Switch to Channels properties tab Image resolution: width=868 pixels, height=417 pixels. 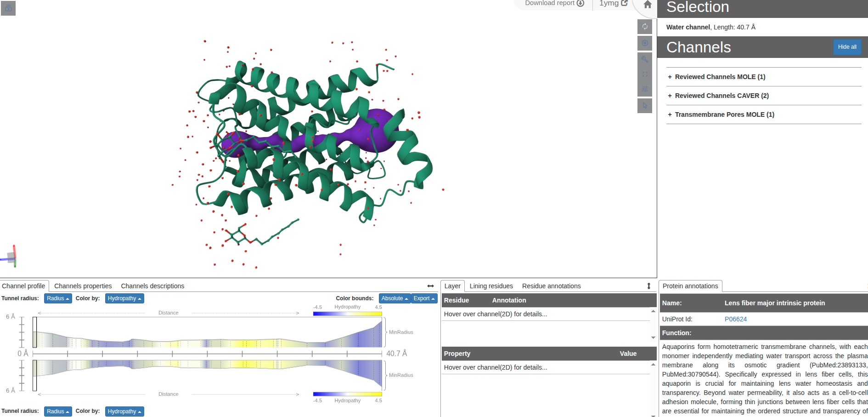(x=83, y=286)
